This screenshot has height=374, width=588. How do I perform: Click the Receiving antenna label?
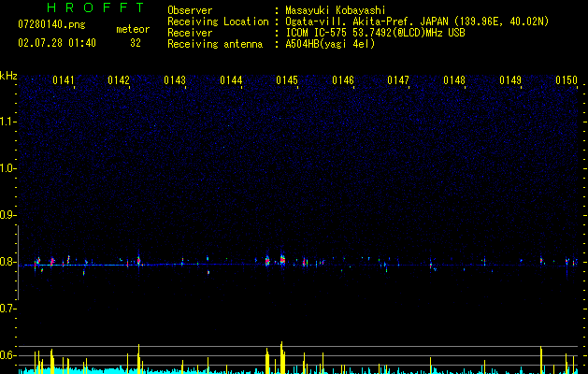(x=215, y=44)
